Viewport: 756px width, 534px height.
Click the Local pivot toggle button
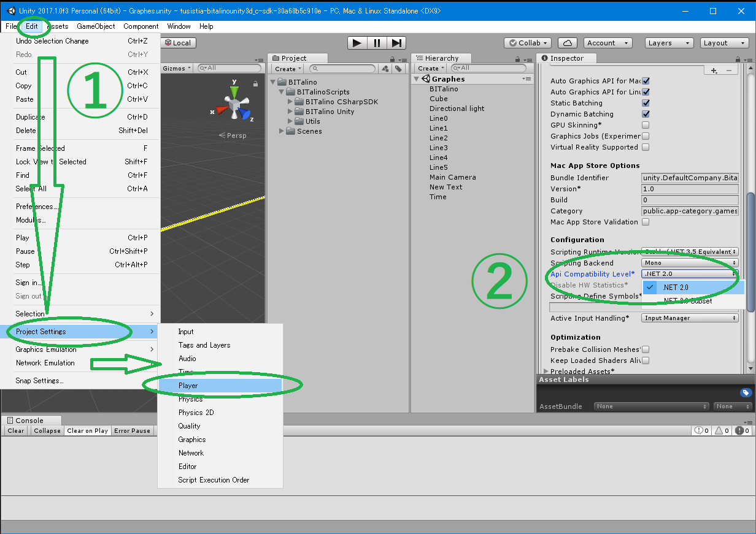(178, 43)
